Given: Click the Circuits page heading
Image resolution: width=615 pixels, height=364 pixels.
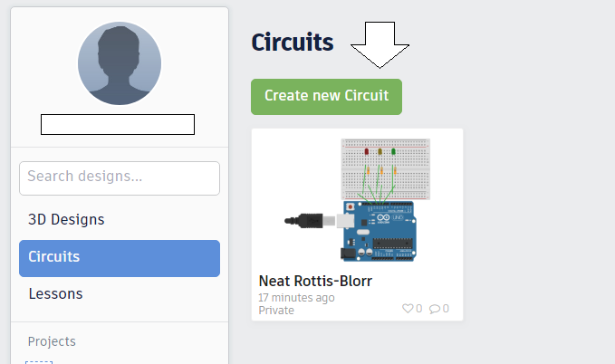Looking at the screenshot, I should [293, 43].
